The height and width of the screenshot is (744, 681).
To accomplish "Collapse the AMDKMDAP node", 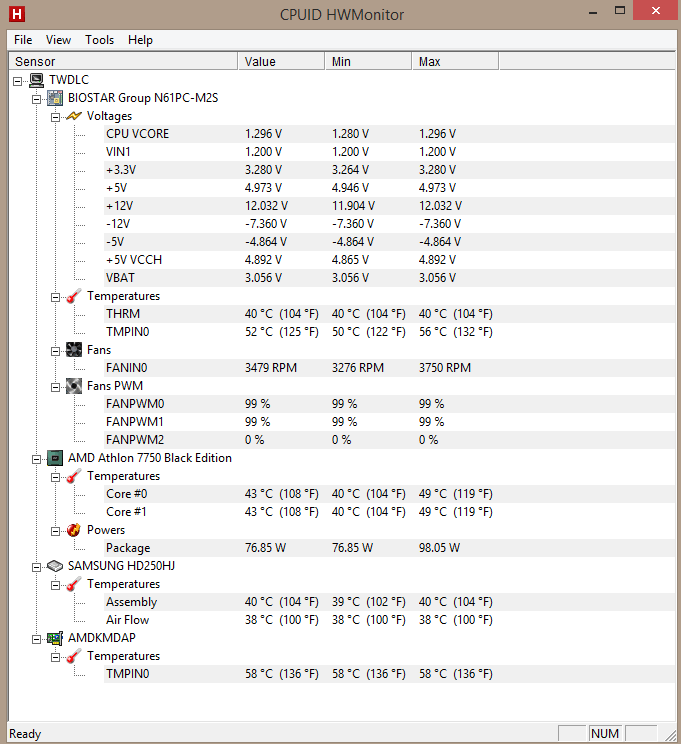I will click(x=37, y=640).
